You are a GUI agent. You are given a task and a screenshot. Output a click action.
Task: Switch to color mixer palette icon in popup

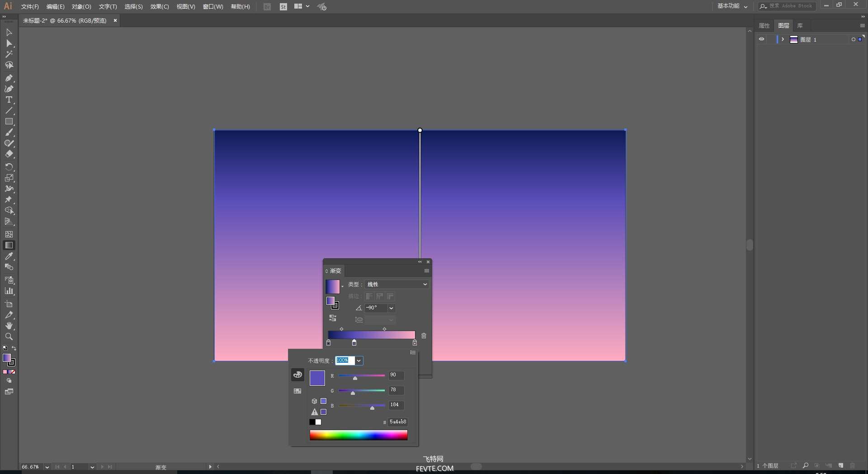297,374
